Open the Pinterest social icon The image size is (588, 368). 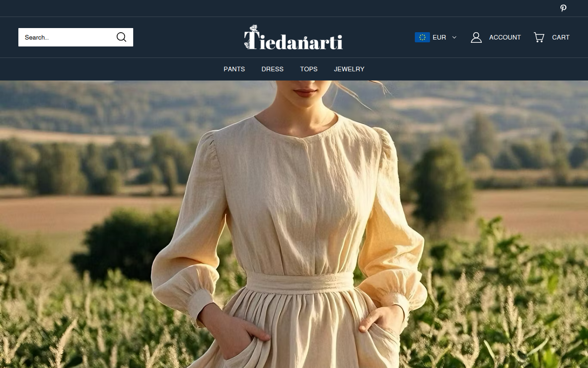point(563,8)
